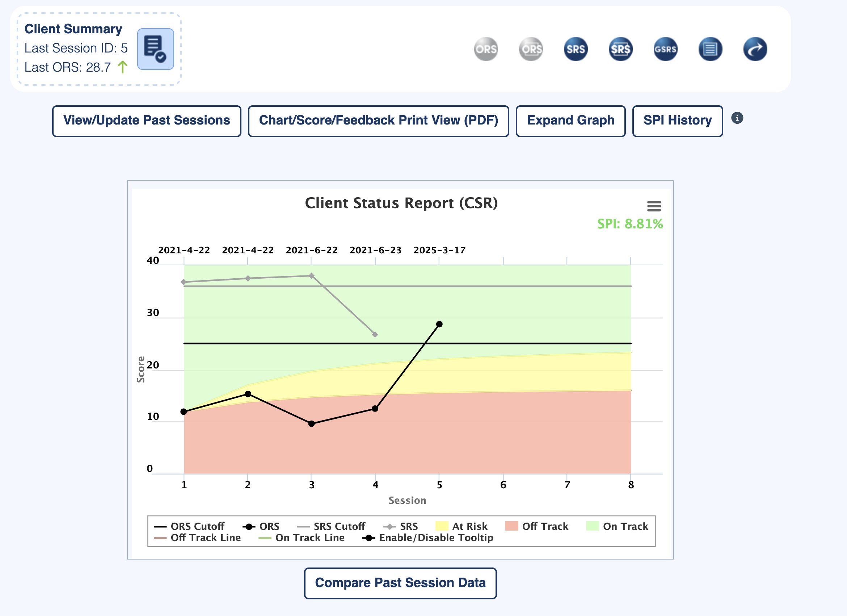The width and height of the screenshot is (847, 616).
Task: Click the gray ORS icon with the box
Action: (531, 49)
